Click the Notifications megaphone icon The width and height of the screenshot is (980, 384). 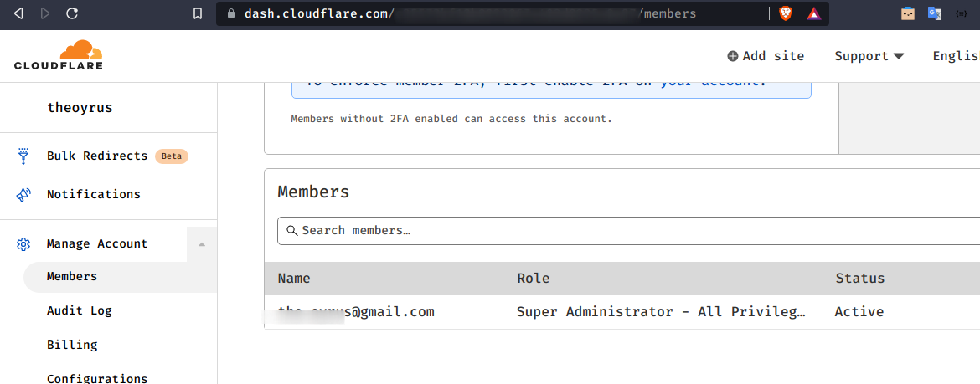[23, 194]
